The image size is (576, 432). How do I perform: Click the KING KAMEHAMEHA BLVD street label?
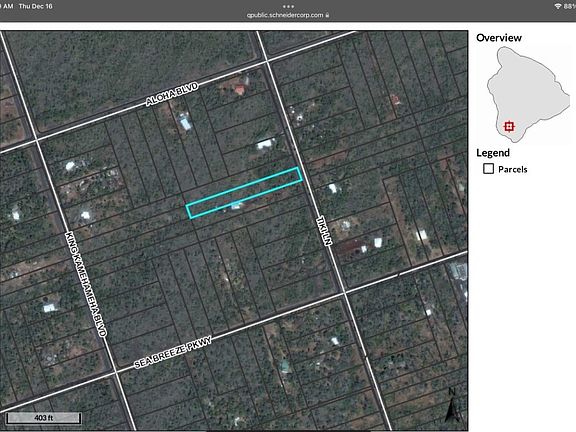(86, 284)
